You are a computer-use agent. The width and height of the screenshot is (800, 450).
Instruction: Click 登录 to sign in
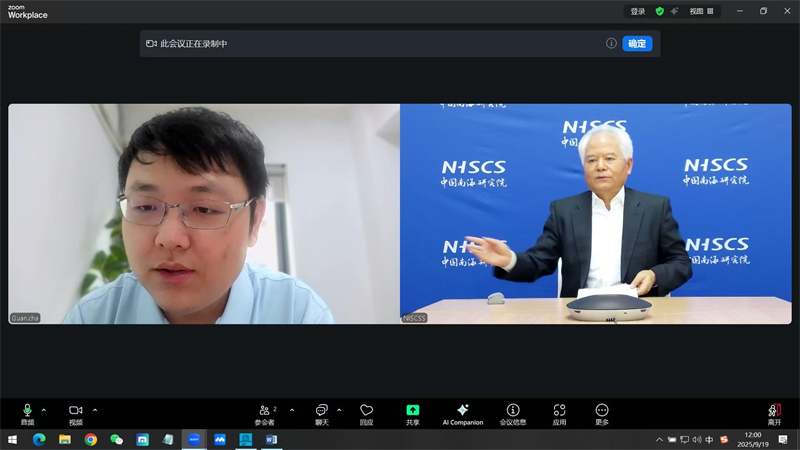pos(638,12)
